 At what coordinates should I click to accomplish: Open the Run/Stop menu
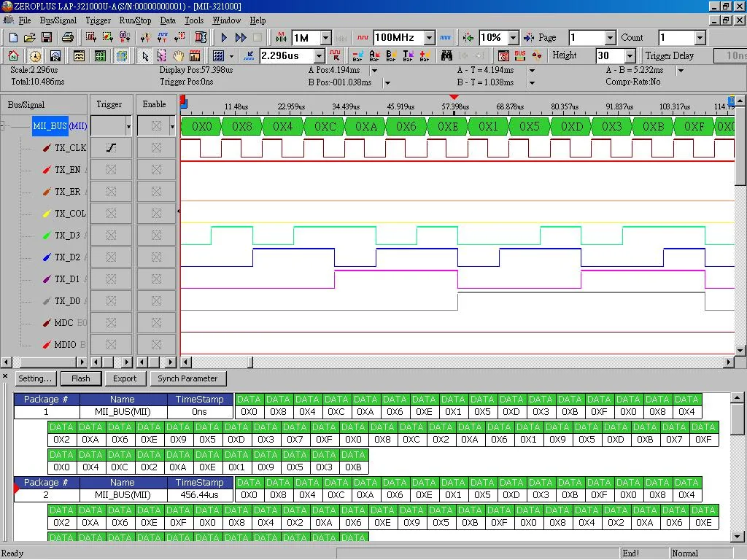(x=135, y=20)
